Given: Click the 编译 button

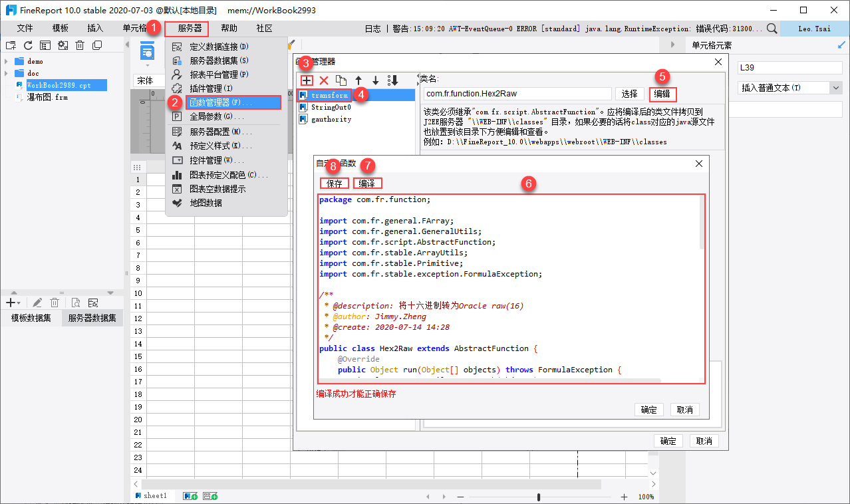Looking at the screenshot, I should click(x=367, y=184).
